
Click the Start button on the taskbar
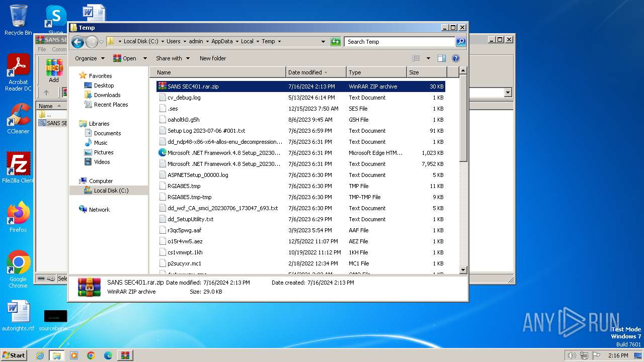click(14, 355)
